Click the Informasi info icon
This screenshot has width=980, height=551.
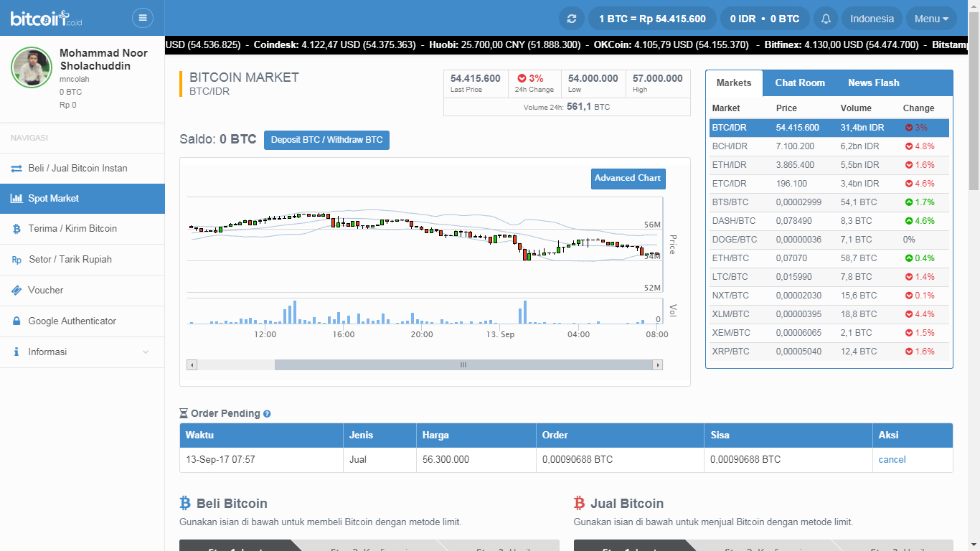coord(16,352)
